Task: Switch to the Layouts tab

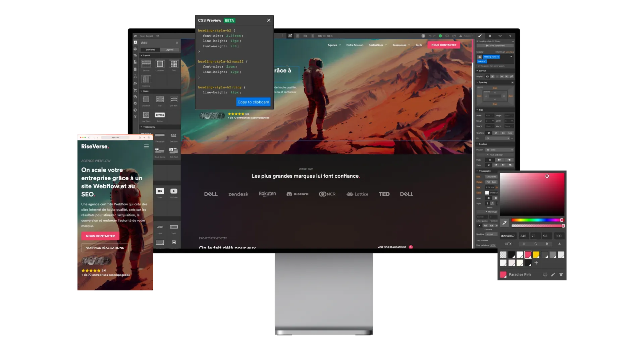Action: coord(169,50)
